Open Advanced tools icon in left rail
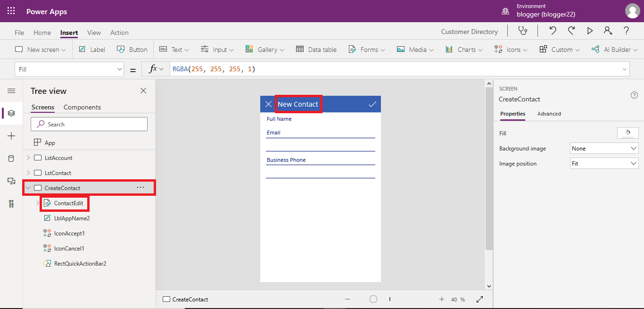The image size is (644, 309). pos(11,204)
